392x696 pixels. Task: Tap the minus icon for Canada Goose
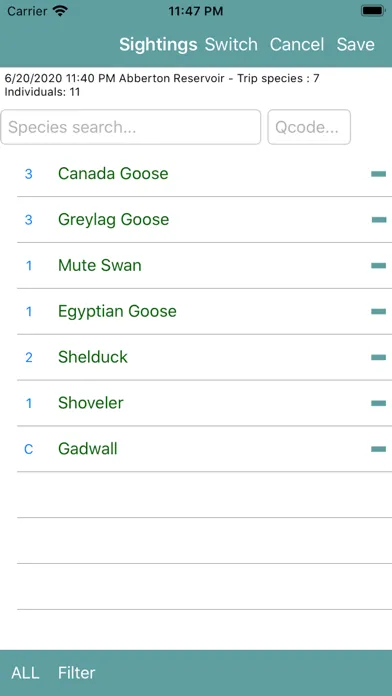coord(378,174)
